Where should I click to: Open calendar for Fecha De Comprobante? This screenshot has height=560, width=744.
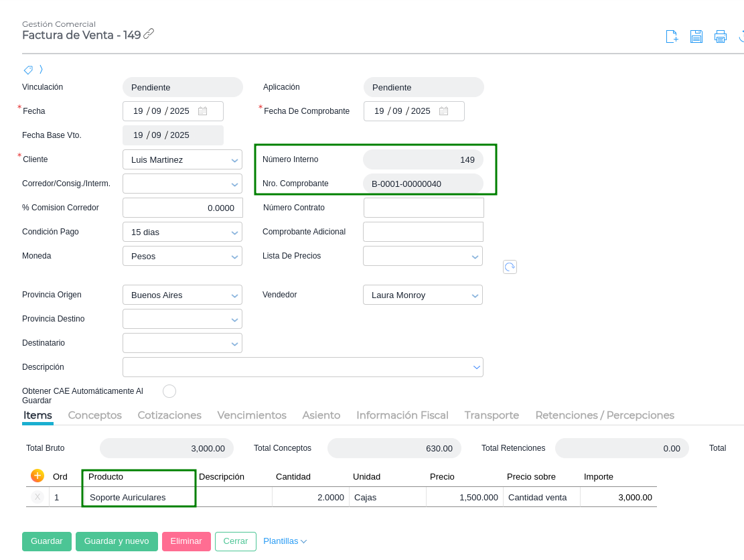(x=443, y=111)
